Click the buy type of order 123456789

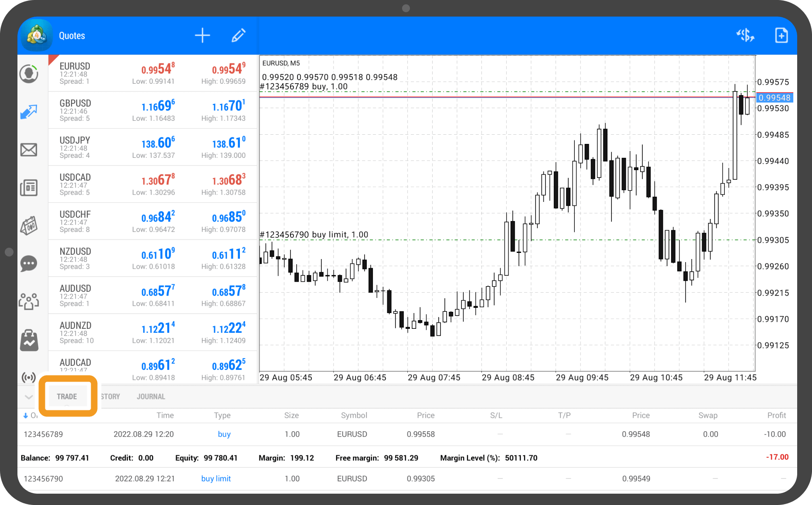pyautogui.click(x=224, y=434)
